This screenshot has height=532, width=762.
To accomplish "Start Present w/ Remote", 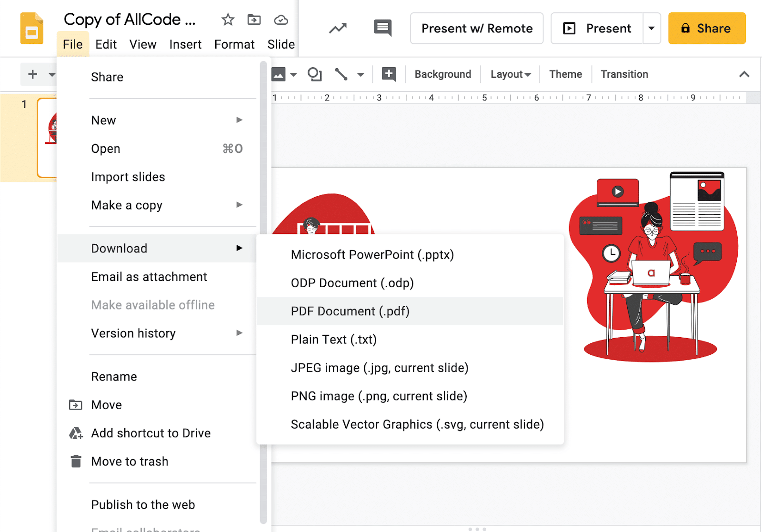I will (x=476, y=28).
